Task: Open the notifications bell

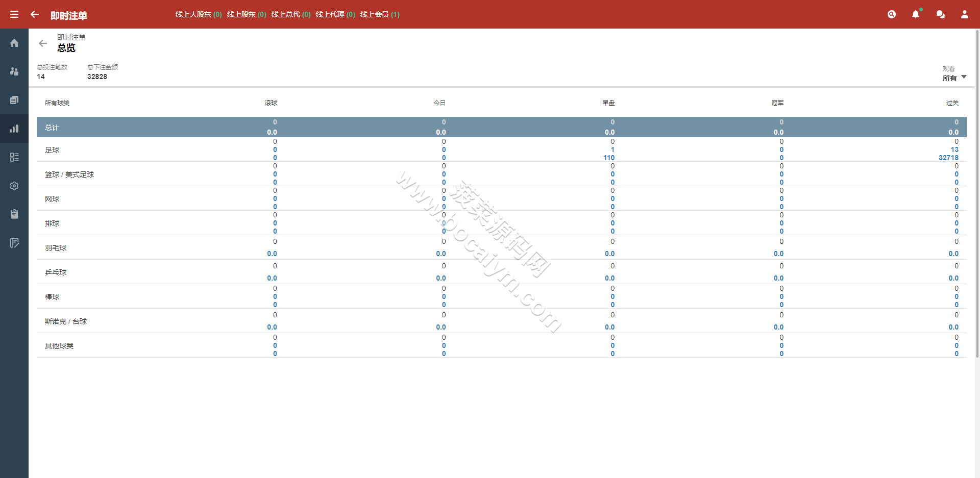Action: pos(916,14)
